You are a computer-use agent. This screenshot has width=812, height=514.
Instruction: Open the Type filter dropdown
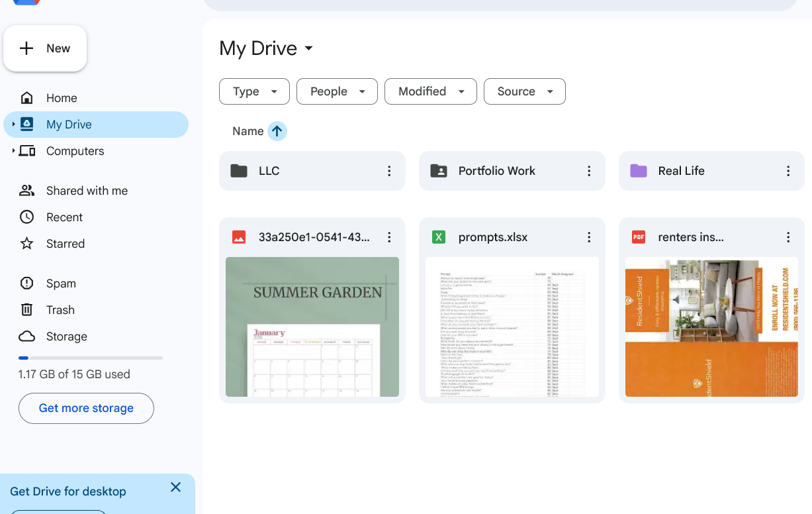[254, 91]
